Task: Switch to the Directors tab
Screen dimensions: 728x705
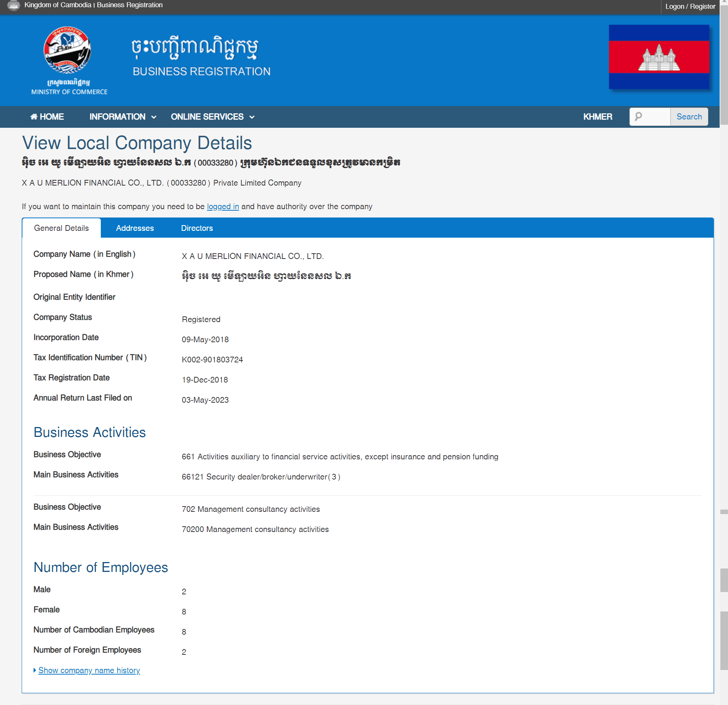Action: [x=197, y=228]
